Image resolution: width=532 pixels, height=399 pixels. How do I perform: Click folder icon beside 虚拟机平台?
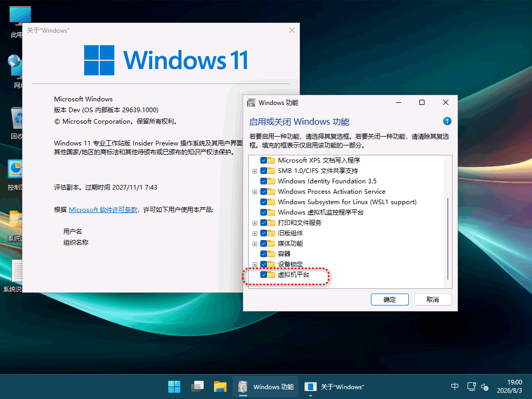271,274
